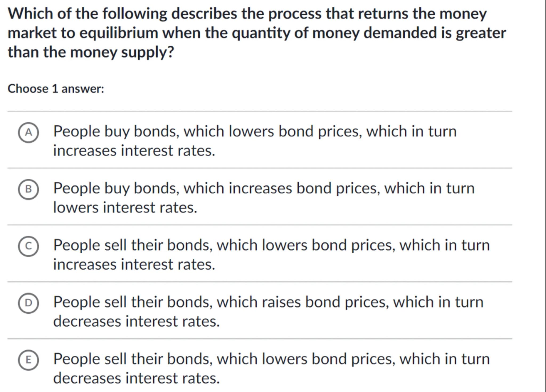Click answer text 'People buy bonds, which lowers bond prices'
This screenshot has height=392, width=546.
(255, 131)
